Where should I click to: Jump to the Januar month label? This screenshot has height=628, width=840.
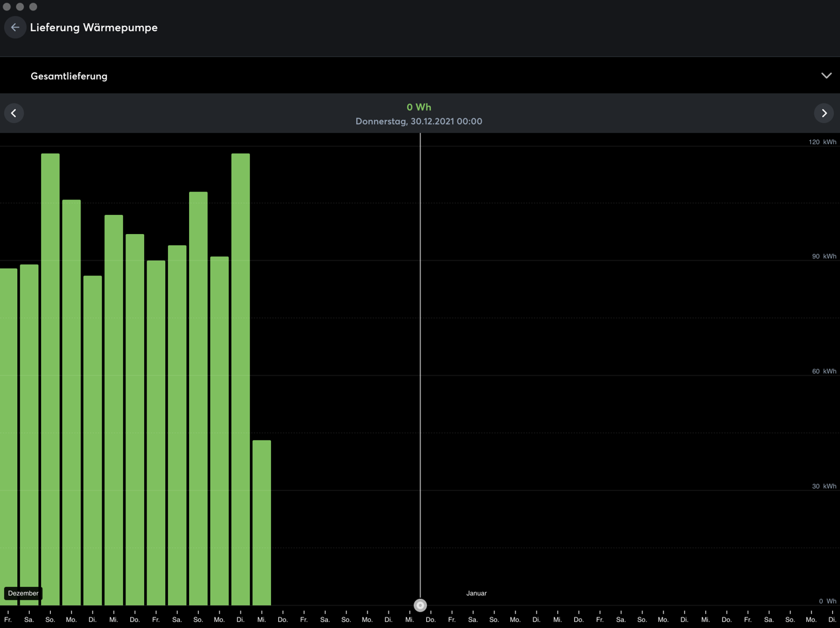point(476,593)
